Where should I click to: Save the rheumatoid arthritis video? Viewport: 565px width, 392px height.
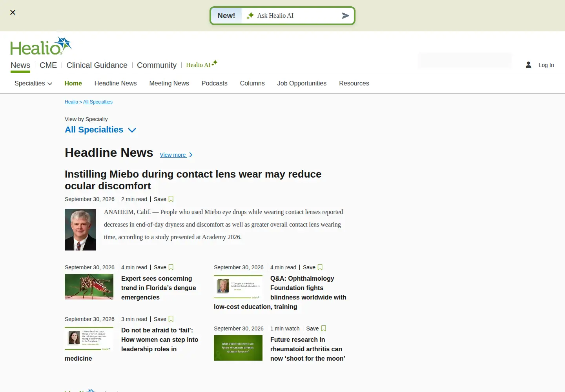pyautogui.click(x=316, y=328)
